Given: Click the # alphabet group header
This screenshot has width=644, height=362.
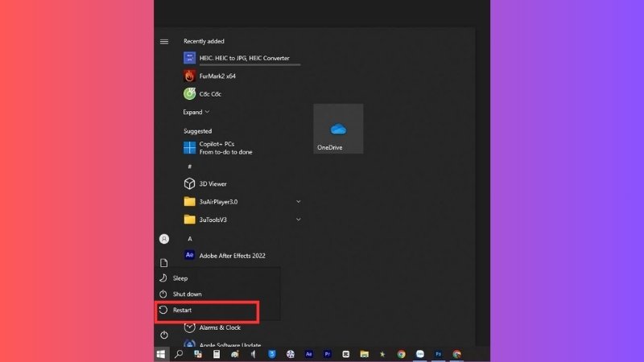Looking at the screenshot, I should point(189,167).
